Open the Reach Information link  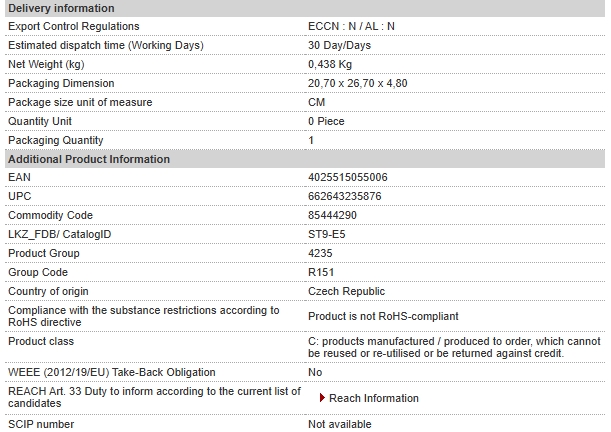tap(374, 398)
